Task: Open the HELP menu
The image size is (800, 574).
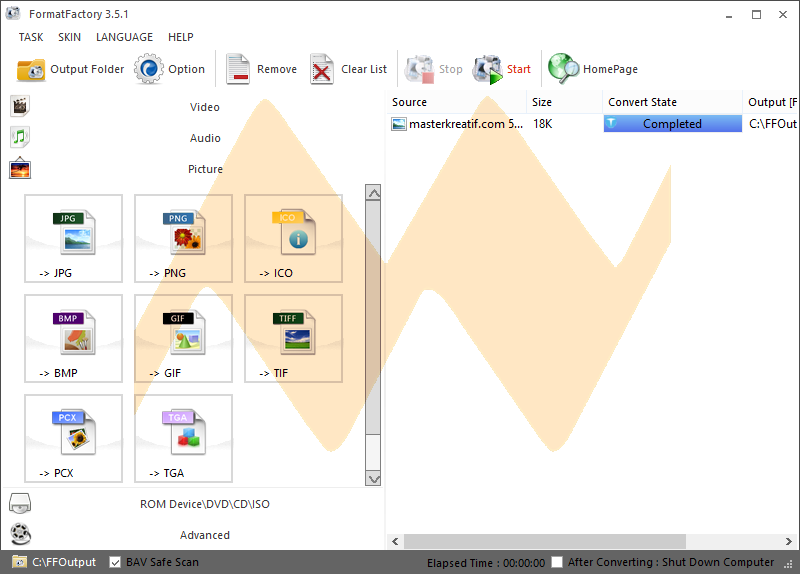Action: (181, 37)
